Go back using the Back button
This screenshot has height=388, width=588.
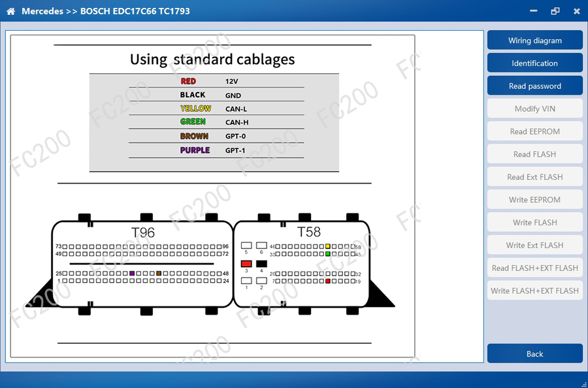click(x=534, y=354)
